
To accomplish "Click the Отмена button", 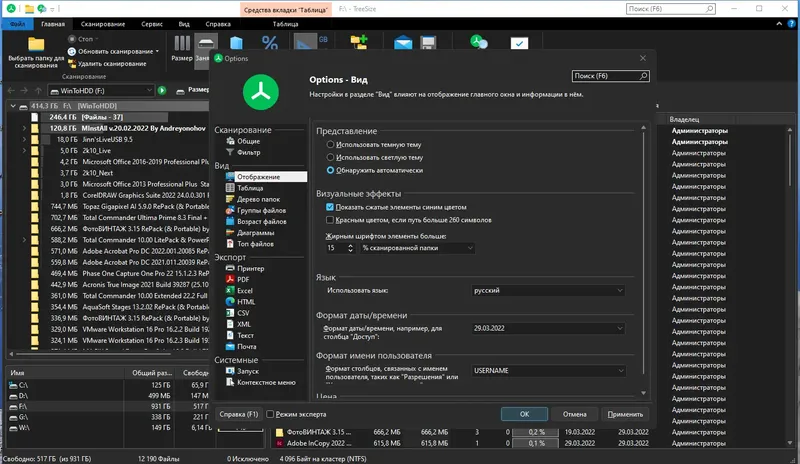I will 574,414.
